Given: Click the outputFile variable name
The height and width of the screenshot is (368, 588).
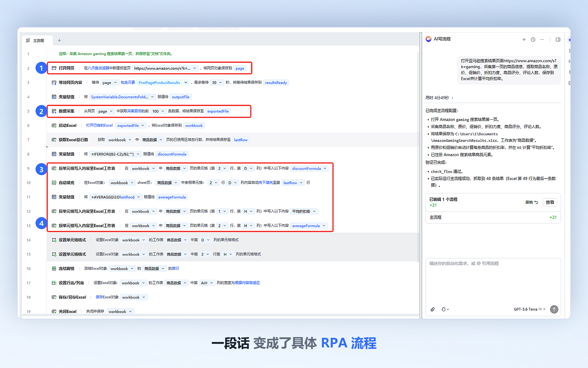Looking at the screenshot, I should point(181,97).
